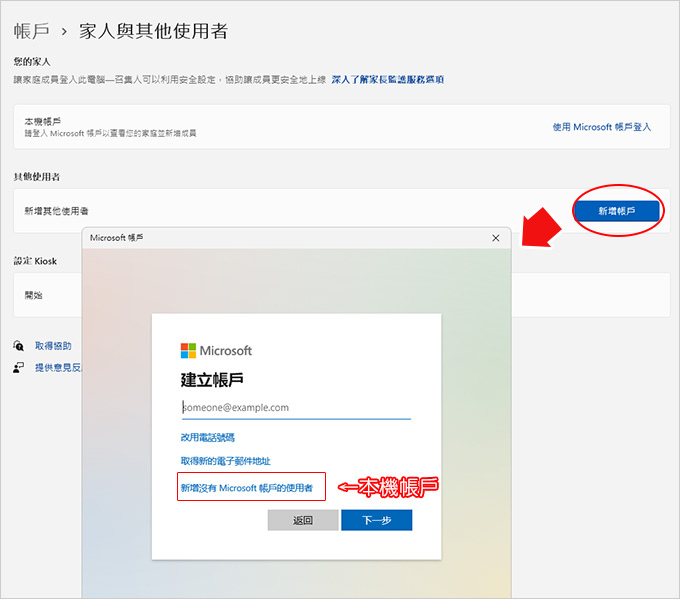The image size is (680, 599).
Task: Select 取得新的電子郵件地址 link
Action: pyautogui.click(x=226, y=461)
